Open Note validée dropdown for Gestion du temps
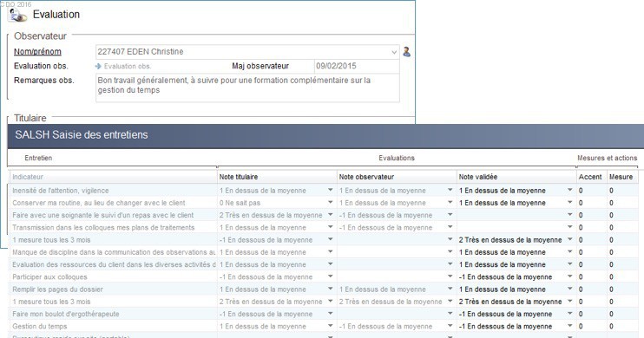Image resolution: width=644 pixels, height=338 pixels. (x=570, y=326)
